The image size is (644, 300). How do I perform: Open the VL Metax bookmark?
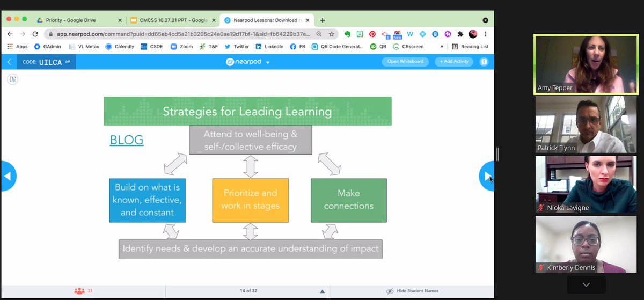(84, 47)
